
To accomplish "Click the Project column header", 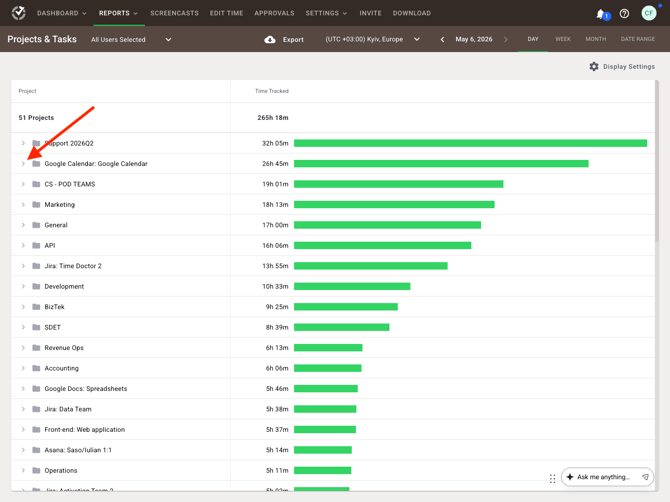I will (x=27, y=91).
